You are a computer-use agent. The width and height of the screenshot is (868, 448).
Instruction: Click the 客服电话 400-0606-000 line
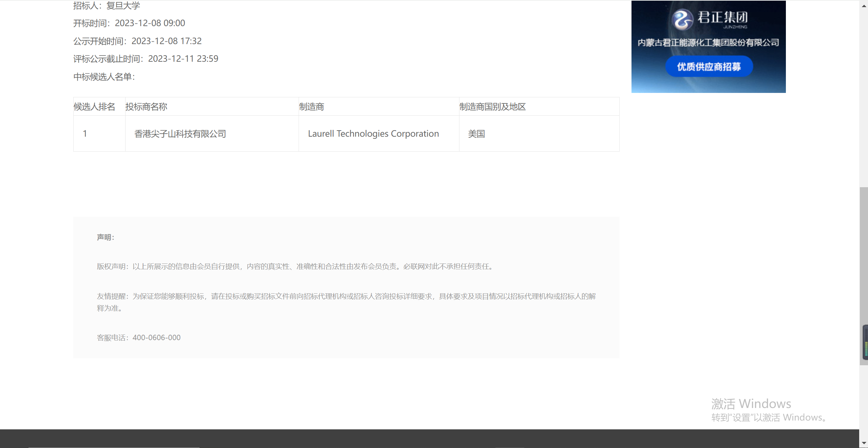pyautogui.click(x=139, y=338)
